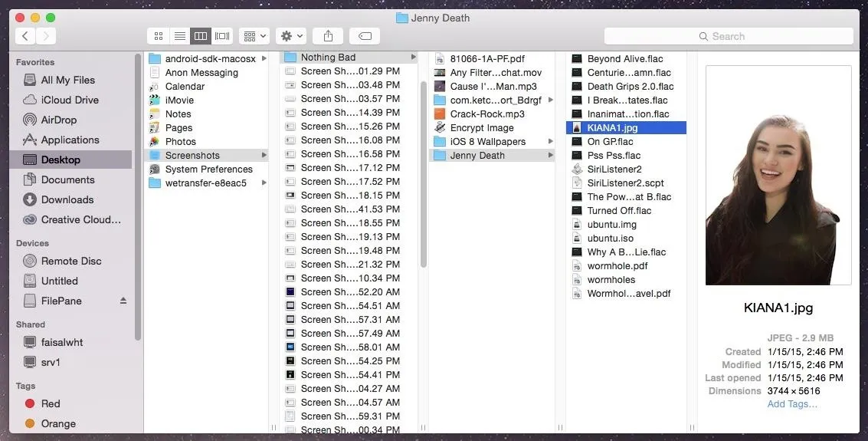Eject the FilePane volume
This screenshot has height=441, width=868.
pyautogui.click(x=123, y=301)
